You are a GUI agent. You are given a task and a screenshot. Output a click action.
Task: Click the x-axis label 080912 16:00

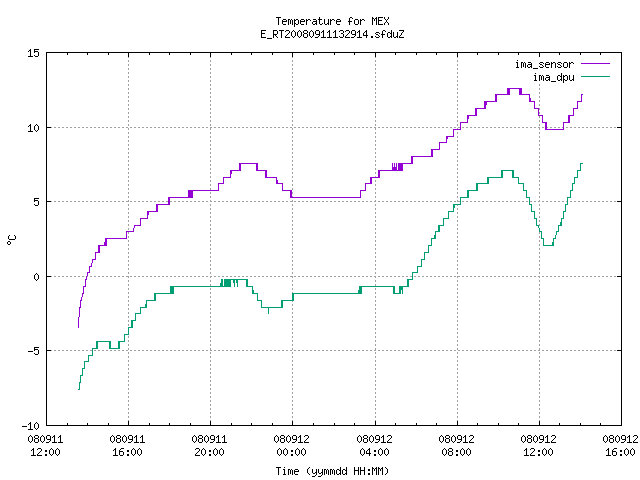(620, 446)
